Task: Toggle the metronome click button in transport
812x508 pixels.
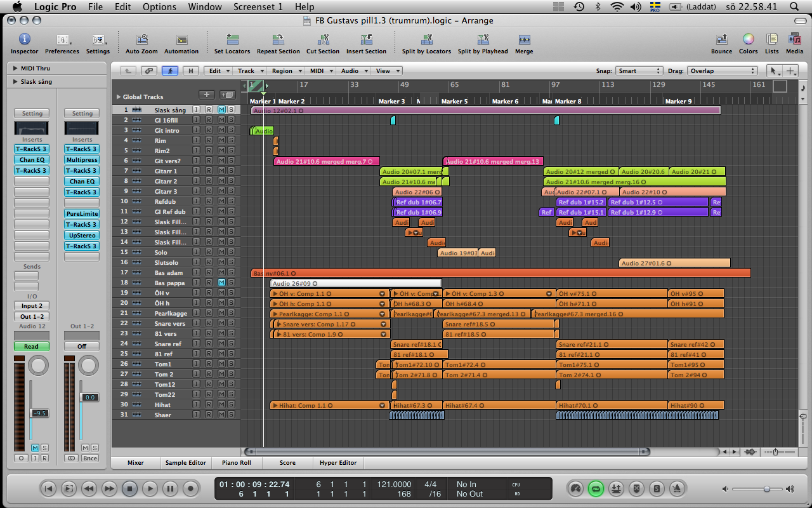Action: pyautogui.click(x=678, y=489)
